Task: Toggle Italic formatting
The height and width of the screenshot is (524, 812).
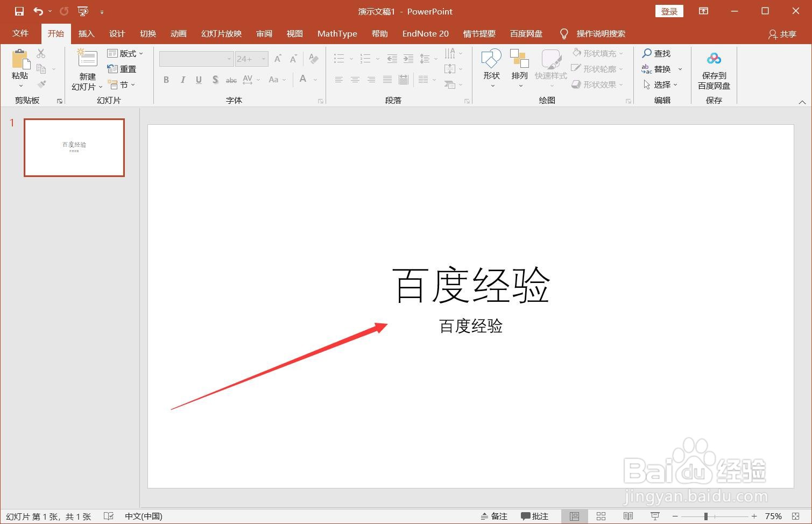Action: point(183,80)
